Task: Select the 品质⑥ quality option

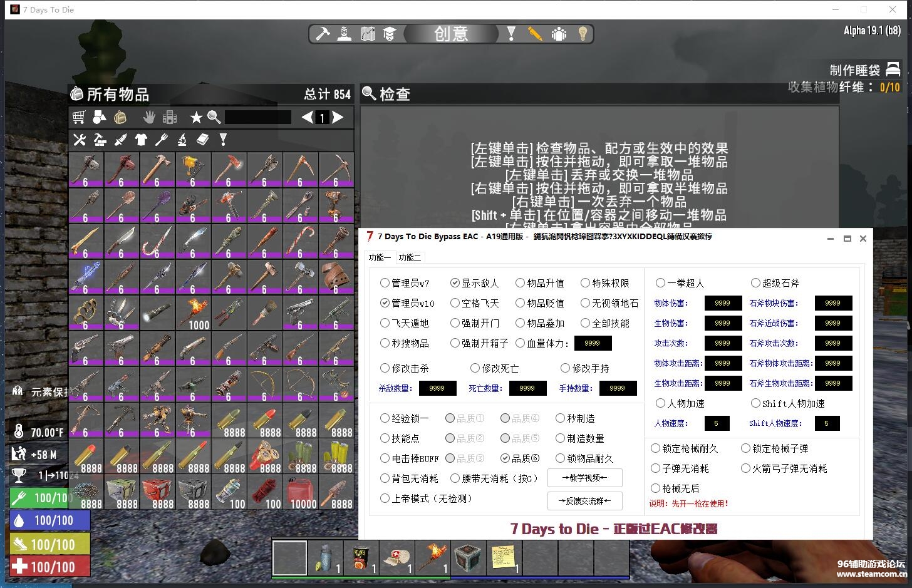Action: [x=505, y=458]
